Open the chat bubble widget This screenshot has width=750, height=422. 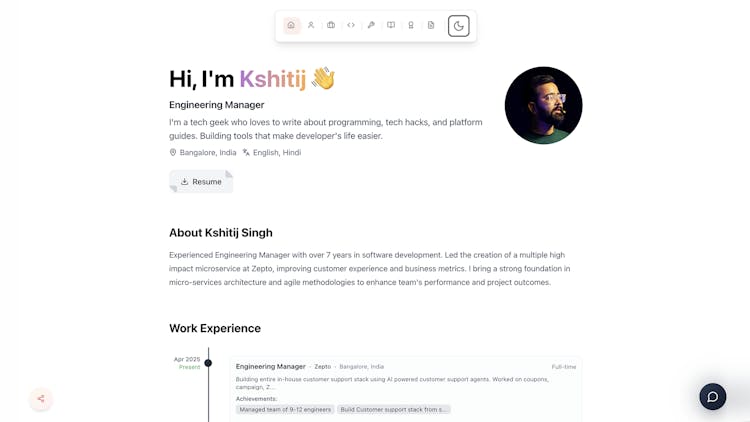coord(712,396)
